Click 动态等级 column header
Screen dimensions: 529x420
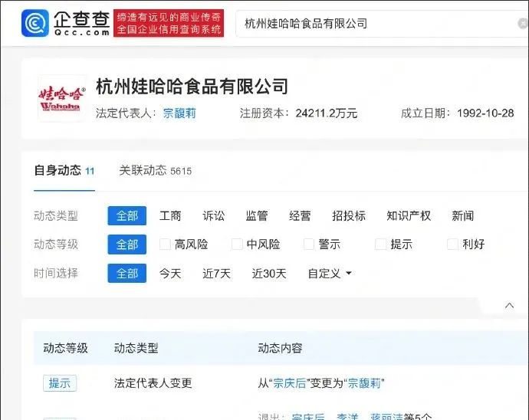pos(65,348)
